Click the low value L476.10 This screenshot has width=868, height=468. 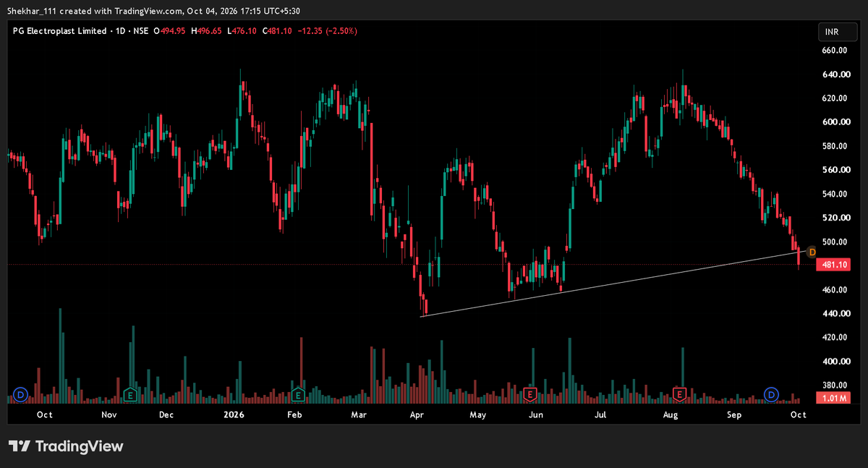point(242,31)
